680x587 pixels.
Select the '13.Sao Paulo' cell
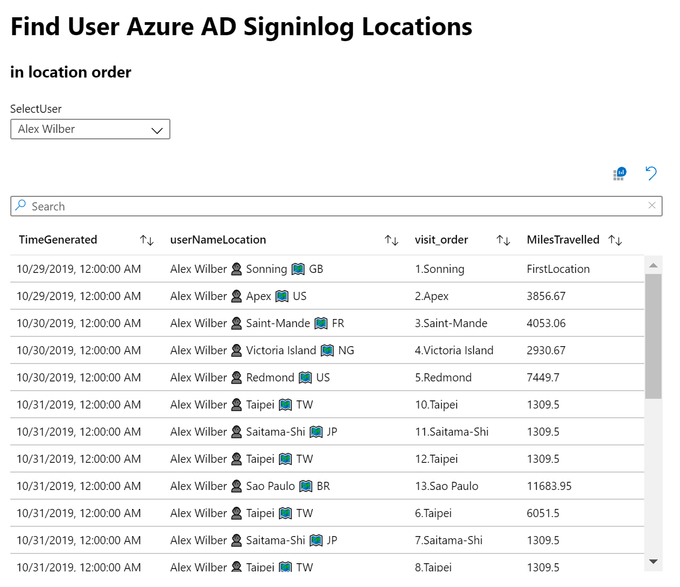click(446, 486)
